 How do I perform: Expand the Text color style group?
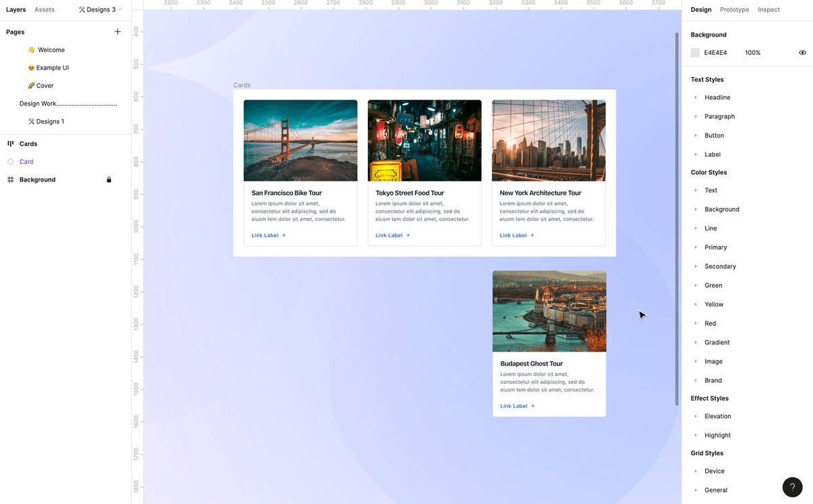pos(696,190)
